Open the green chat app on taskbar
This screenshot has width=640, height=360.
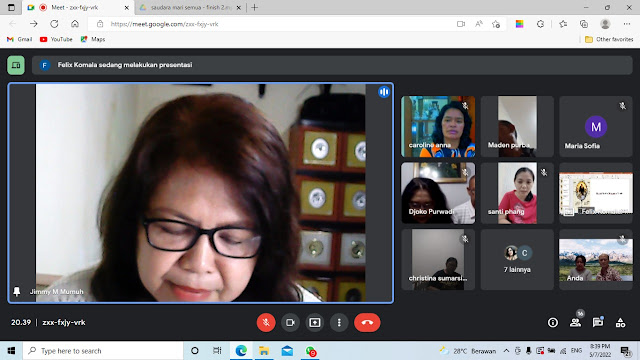tap(311, 351)
